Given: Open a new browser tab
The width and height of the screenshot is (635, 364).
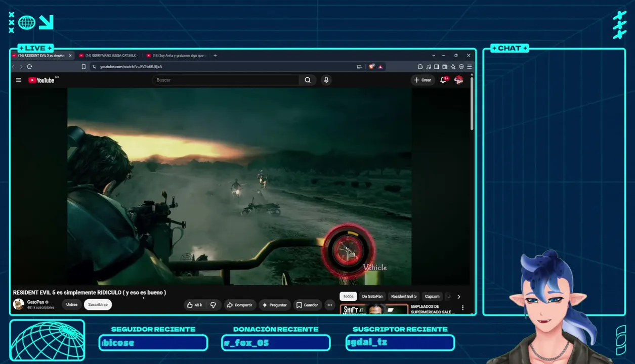Looking at the screenshot, I should (x=215, y=56).
